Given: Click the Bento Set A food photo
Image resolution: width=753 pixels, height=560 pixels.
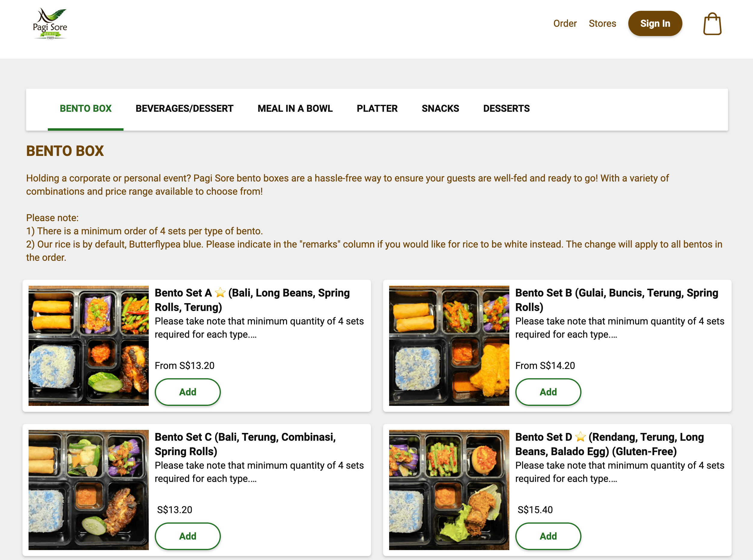Looking at the screenshot, I should pos(88,345).
